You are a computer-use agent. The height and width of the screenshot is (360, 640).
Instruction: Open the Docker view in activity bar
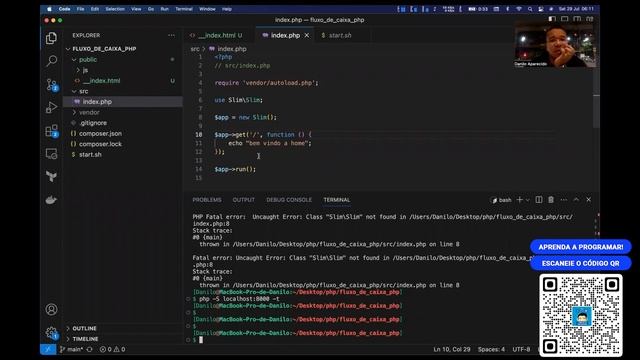tap(51, 200)
